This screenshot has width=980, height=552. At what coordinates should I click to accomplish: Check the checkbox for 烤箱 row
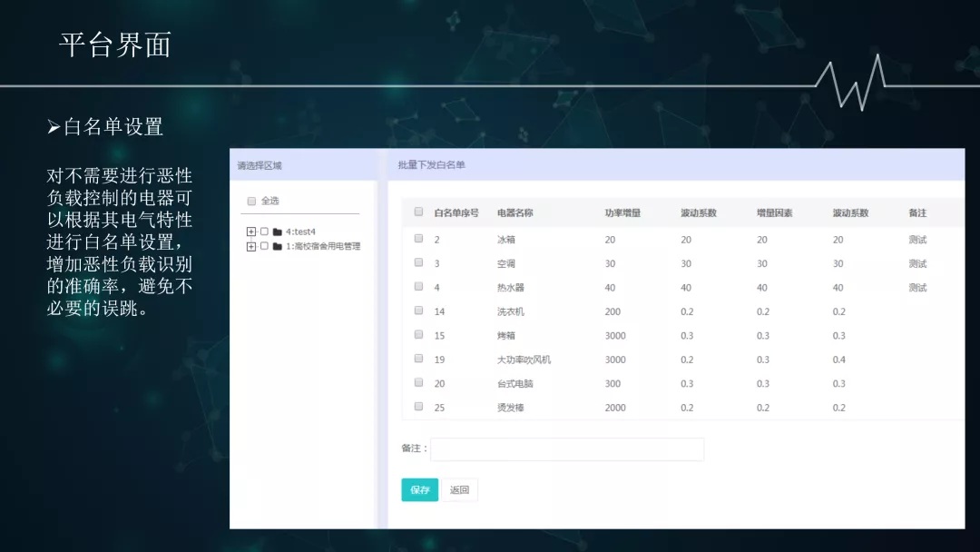point(418,334)
